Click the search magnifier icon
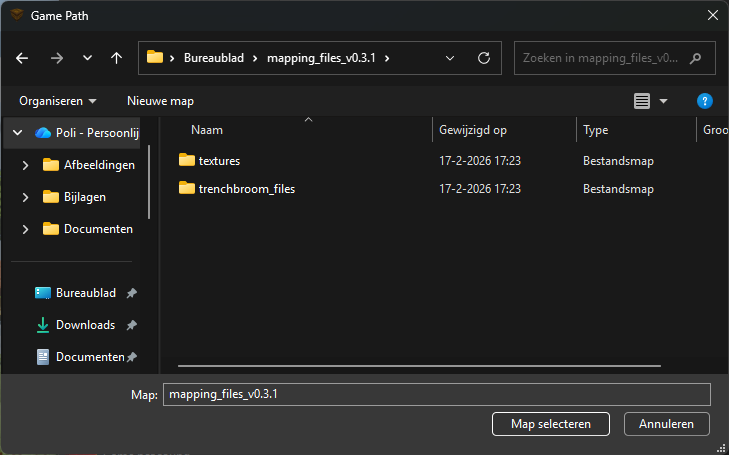729x455 pixels. (x=696, y=59)
